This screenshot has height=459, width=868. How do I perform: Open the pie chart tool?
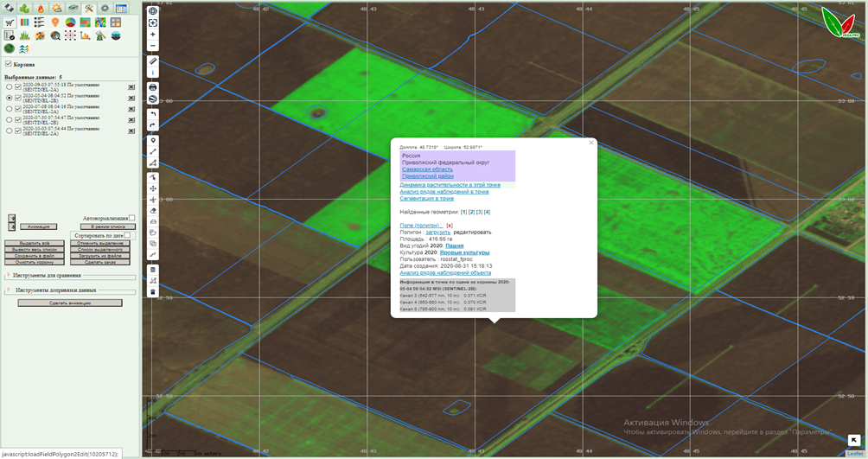[70, 22]
